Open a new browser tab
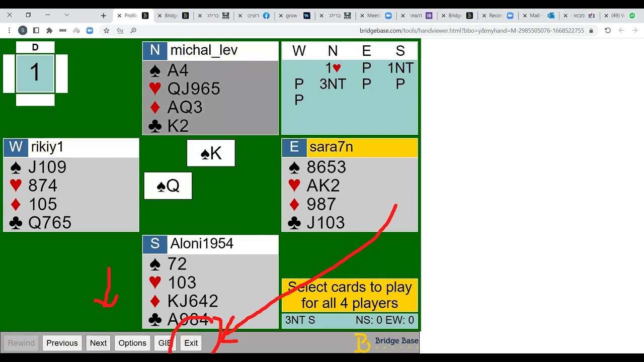Image resolution: width=644 pixels, height=362 pixels. tap(104, 16)
